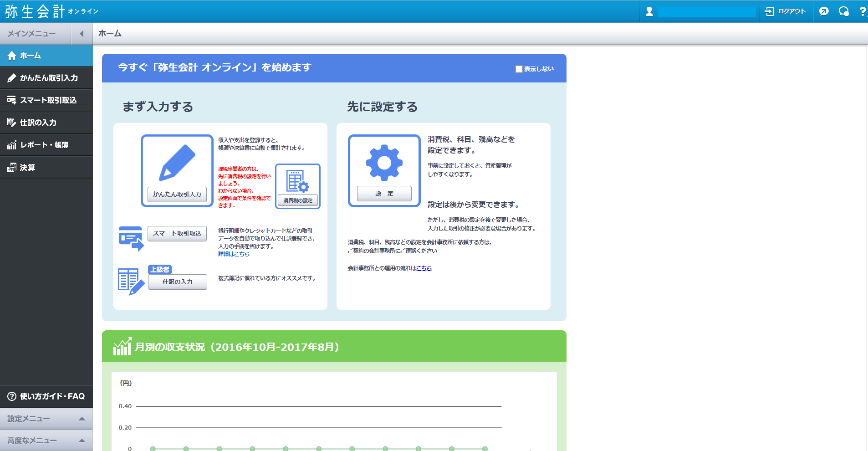The width and height of the screenshot is (868, 451).
Task: Click the 消費税の設定 table-gear icon
Action: click(298, 181)
